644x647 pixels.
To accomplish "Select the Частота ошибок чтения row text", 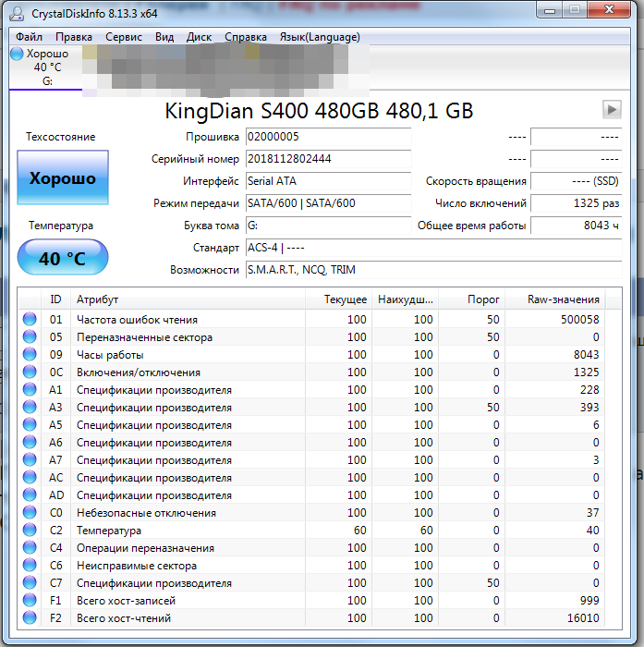I will (137, 320).
